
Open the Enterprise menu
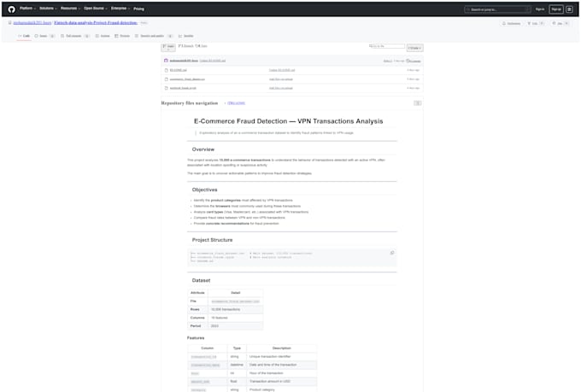(x=120, y=9)
